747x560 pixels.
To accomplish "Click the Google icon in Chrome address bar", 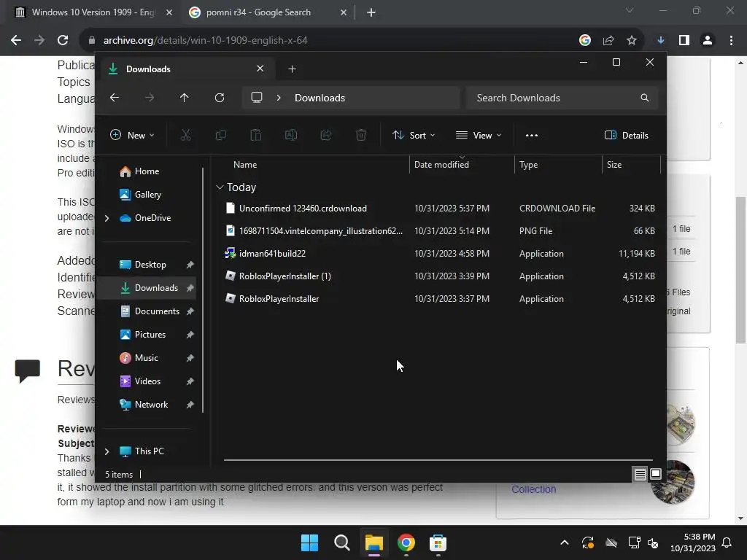I will click(585, 41).
